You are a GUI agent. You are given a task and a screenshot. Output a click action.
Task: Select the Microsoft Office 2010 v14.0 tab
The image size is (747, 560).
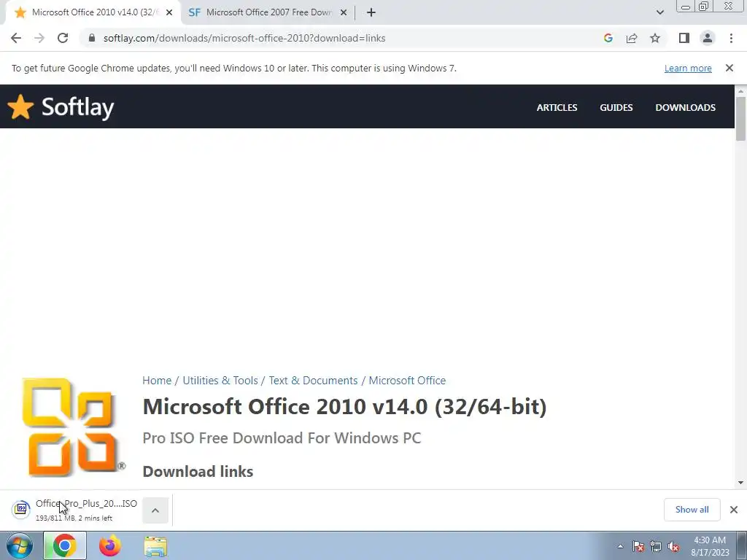(93, 12)
